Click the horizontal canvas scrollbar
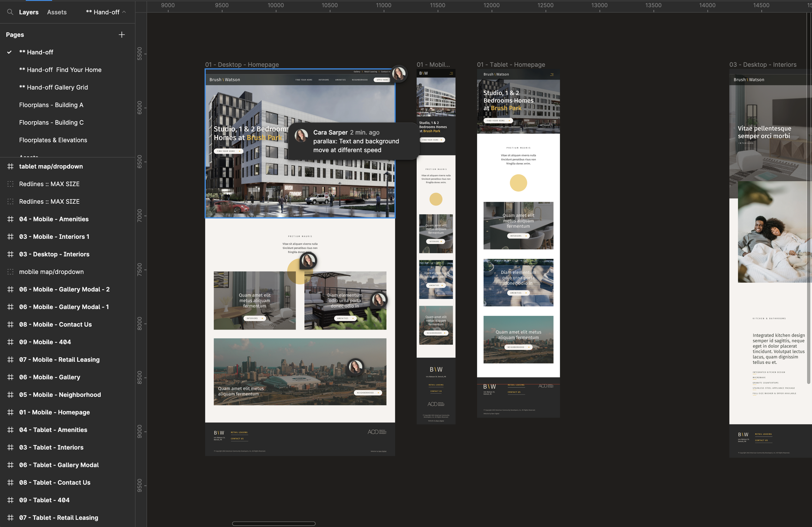This screenshot has height=527, width=812. click(x=273, y=523)
